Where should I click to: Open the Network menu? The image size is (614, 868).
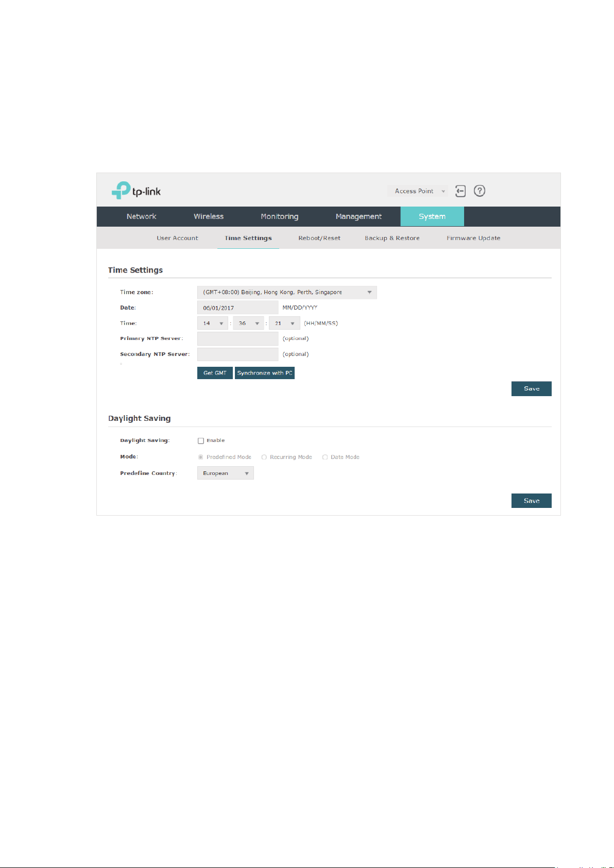pos(141,216)
